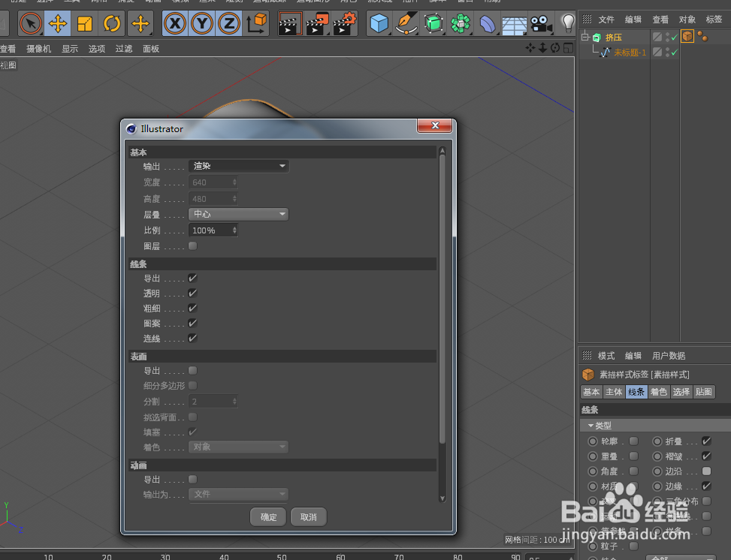Click the 比例 100% stepper arrows
731x560 pixels.
click(x=234, y=230)
